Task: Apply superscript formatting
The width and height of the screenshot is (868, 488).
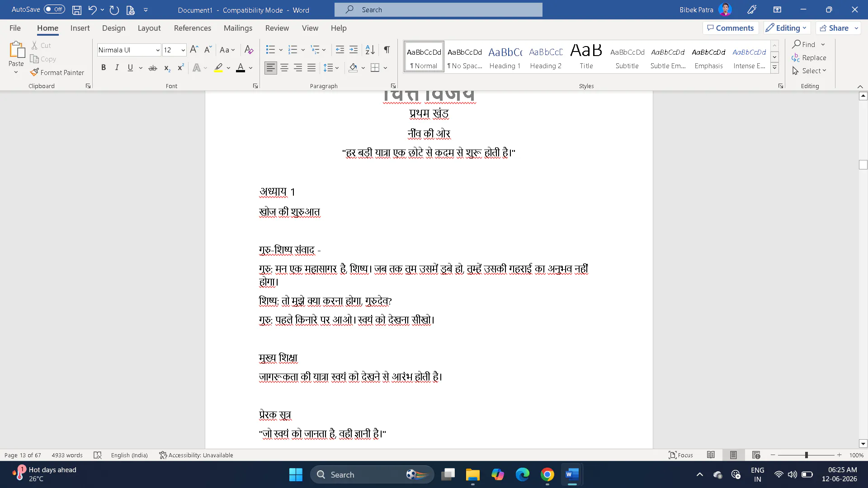Action: pyautogui.click(x=180, y=68)
